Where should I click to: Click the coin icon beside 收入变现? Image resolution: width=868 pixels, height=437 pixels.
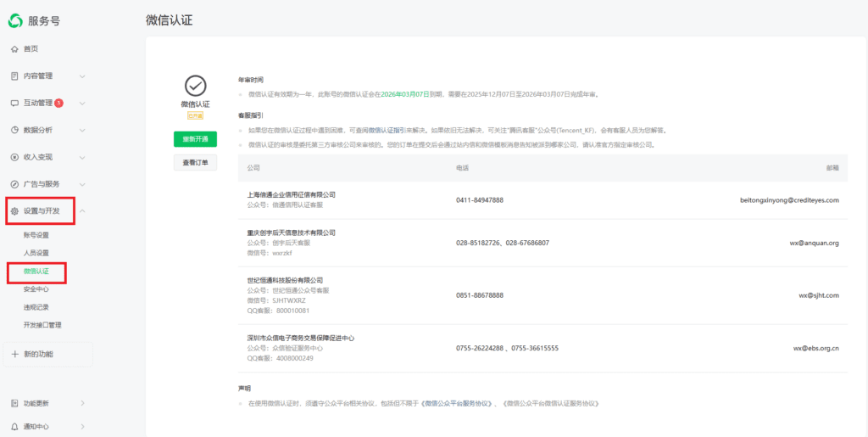[x=15, y=157]
